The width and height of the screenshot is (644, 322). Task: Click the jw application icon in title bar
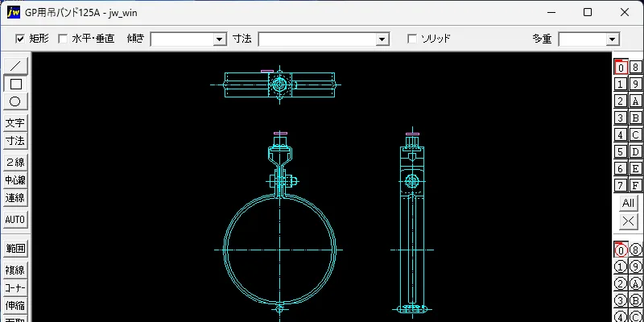[x=13, y=12]
